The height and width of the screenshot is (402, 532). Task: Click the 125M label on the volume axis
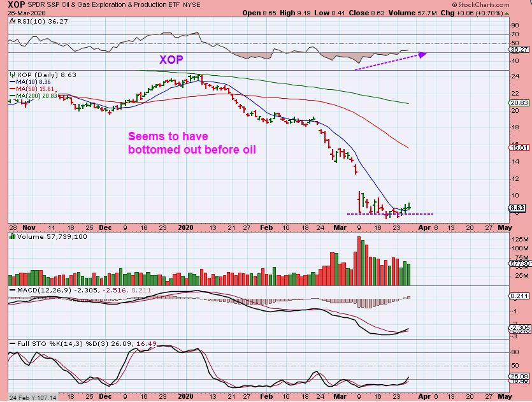click(x=520, y=240)
